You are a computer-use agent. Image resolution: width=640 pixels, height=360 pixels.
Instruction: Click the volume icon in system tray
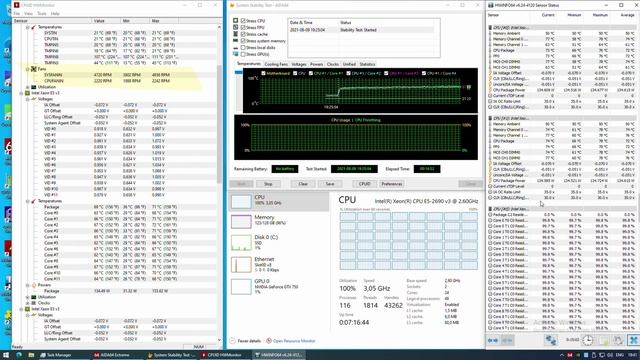tap(610, 355)
